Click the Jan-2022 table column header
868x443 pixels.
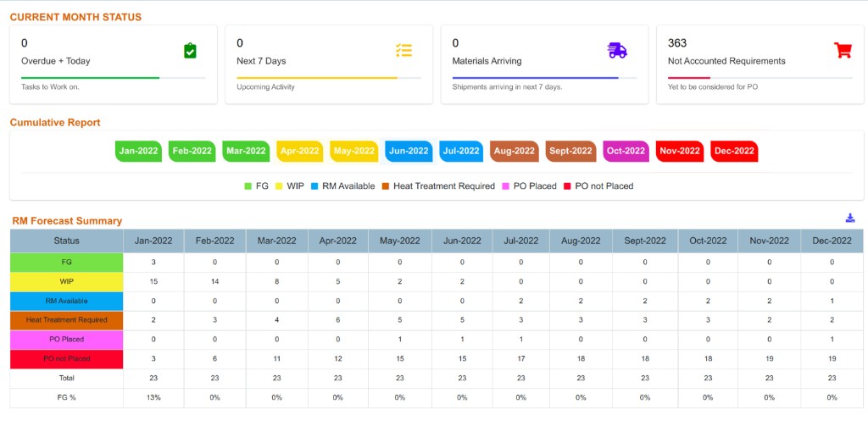pos(153,241)
